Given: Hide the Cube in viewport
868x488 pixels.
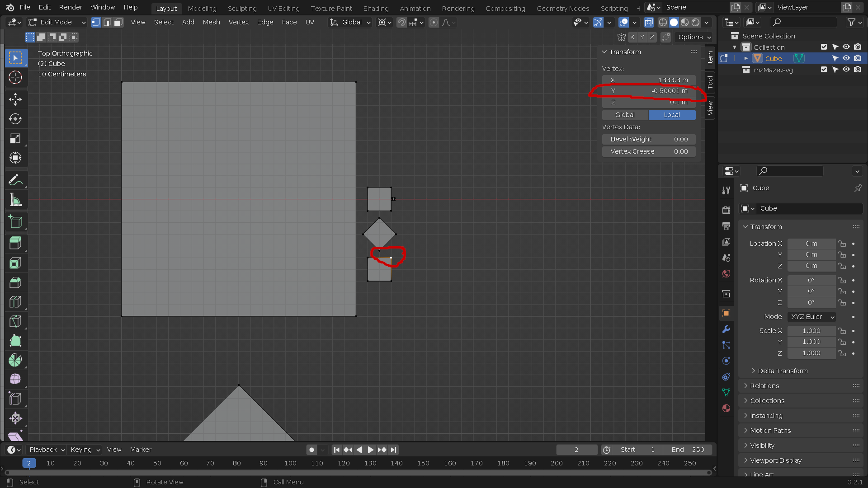Looking at the screenshot, I should point(846,58).
